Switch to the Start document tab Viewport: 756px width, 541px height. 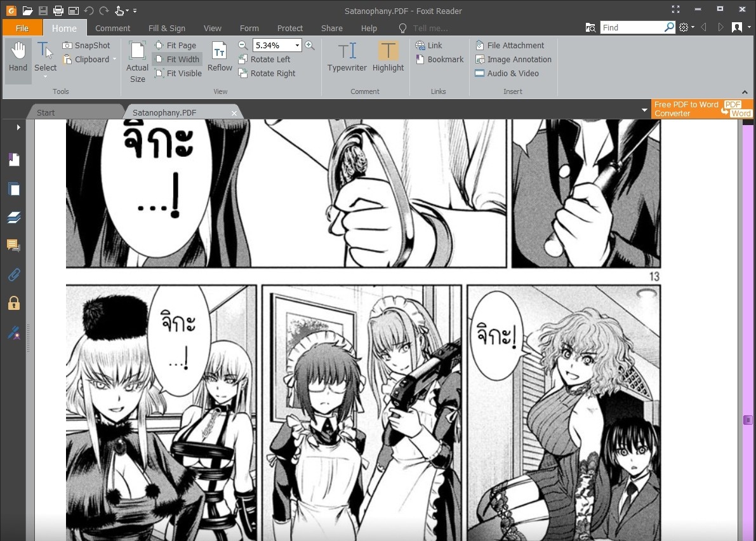(46, 112)
